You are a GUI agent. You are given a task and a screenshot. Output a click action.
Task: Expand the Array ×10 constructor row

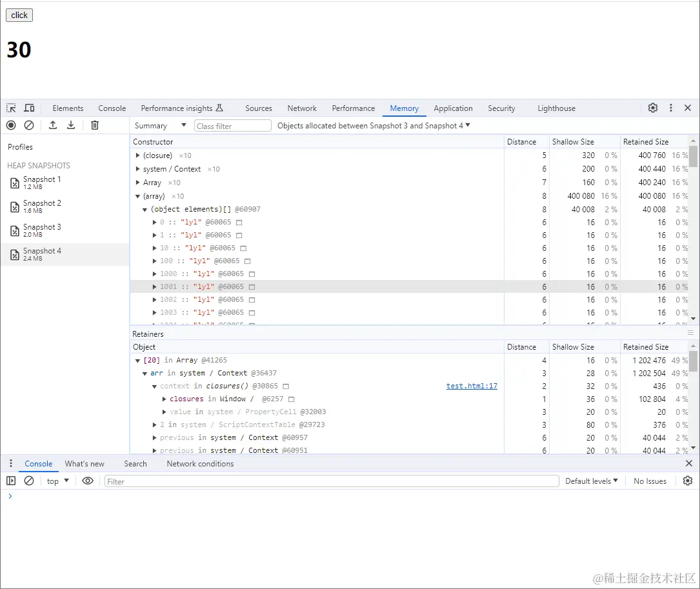coord(137,182)
